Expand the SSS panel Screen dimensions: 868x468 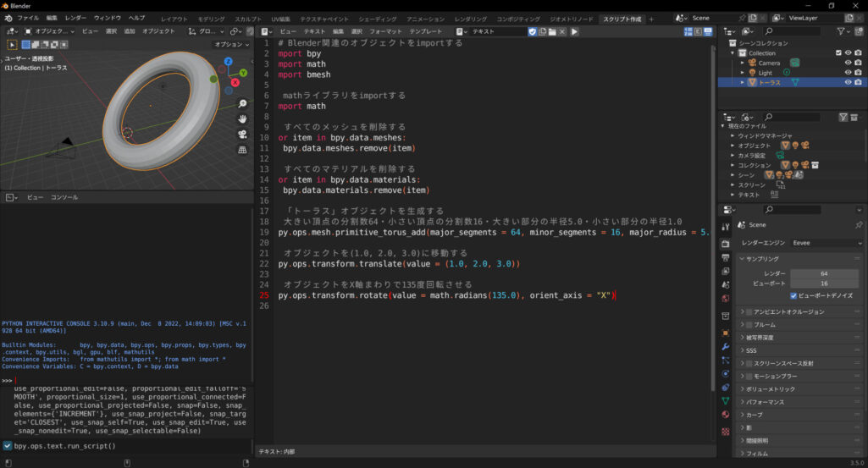pos(800,350)
